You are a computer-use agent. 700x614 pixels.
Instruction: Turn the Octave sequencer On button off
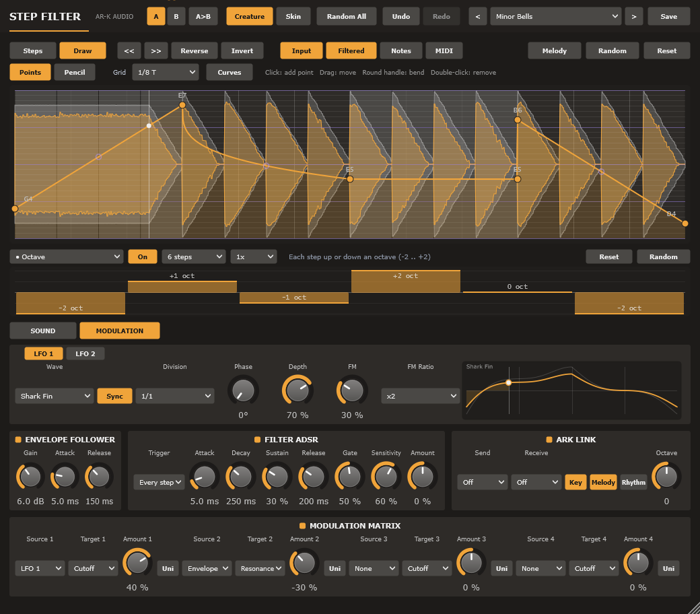tap(143, 257)
